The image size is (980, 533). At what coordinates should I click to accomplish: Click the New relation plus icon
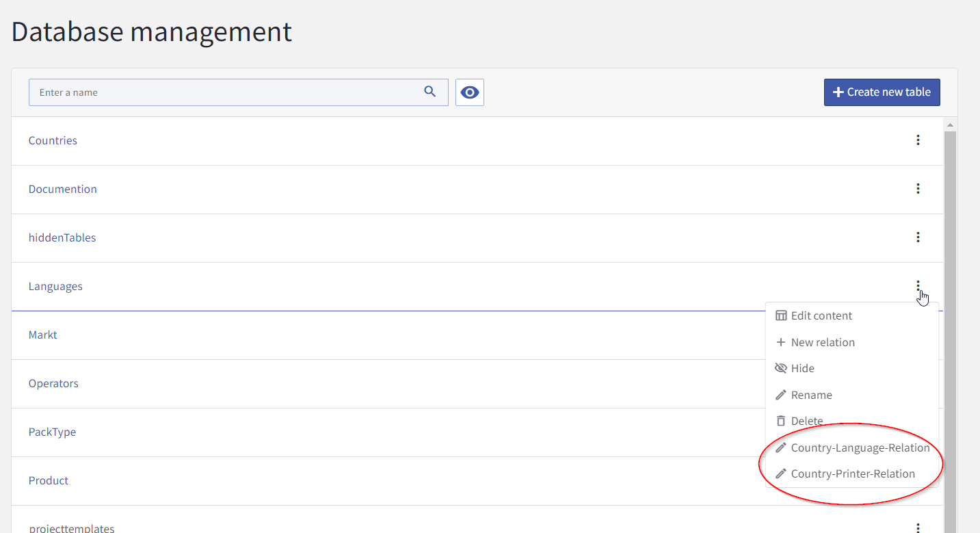781,342
